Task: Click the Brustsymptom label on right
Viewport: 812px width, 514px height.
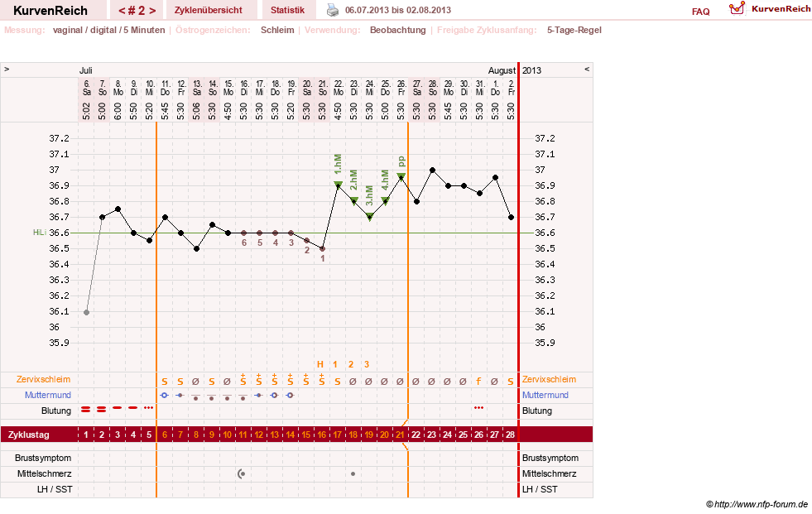Action: click(x=550, y=458)
